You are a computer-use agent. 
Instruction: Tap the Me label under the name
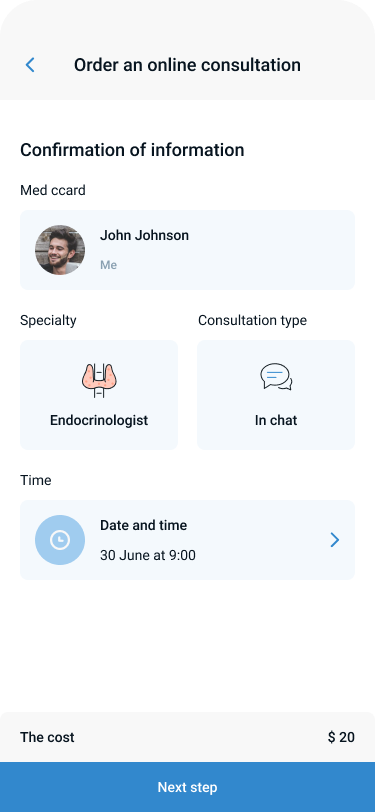click(x=108, y=265)
